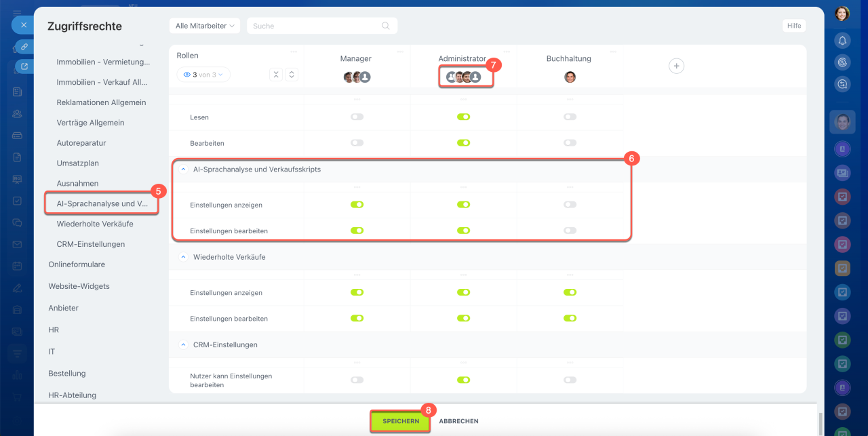Click the collapse all sections icon
The image size is (868, 436).
276,75
